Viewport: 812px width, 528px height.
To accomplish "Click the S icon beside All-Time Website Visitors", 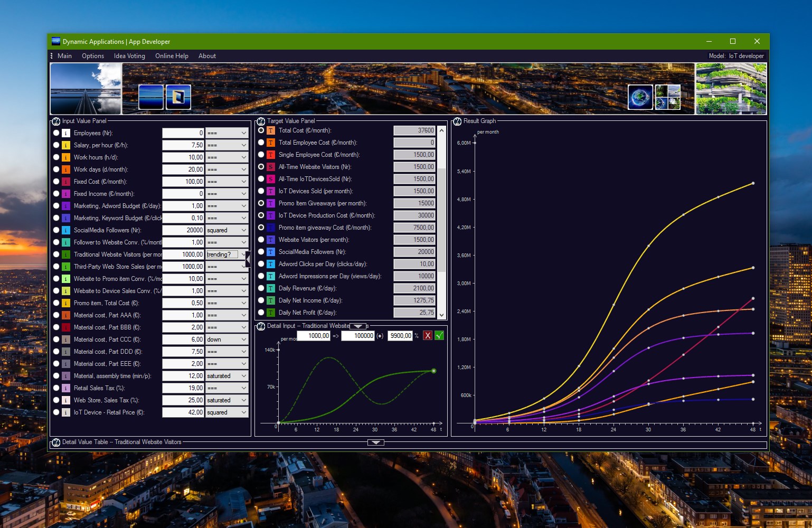I will pyautogui.click(x=271, y=167).
